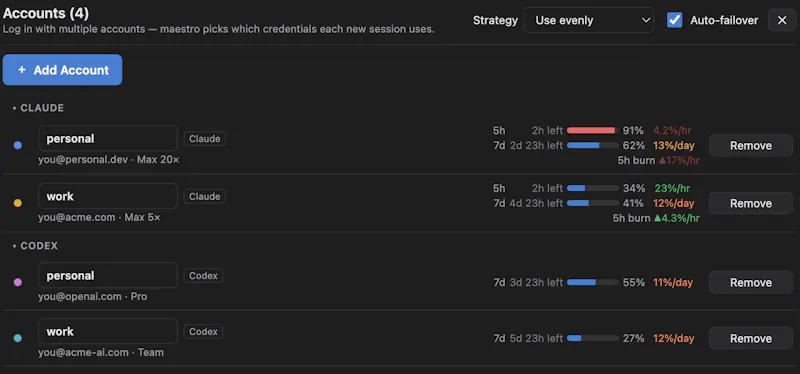Click the Codex badge beside work account
Screen dimensions: 800x374
tap(203, 332)
